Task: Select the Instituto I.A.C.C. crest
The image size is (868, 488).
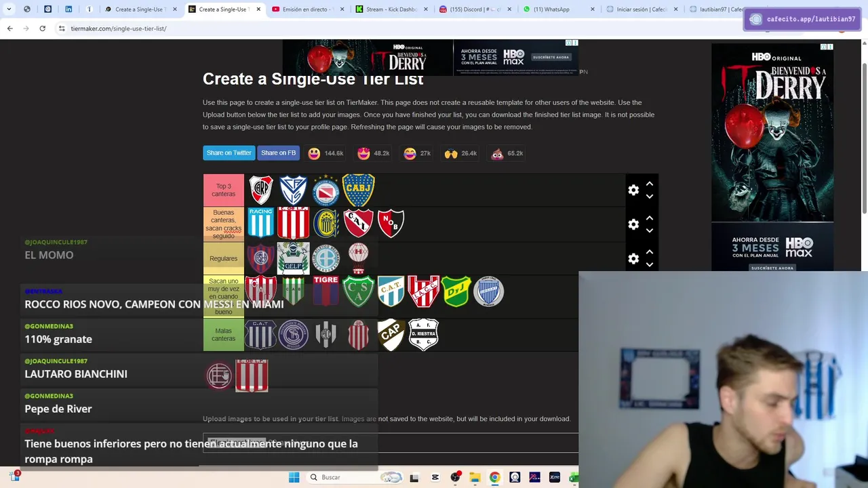Action: 423,291
